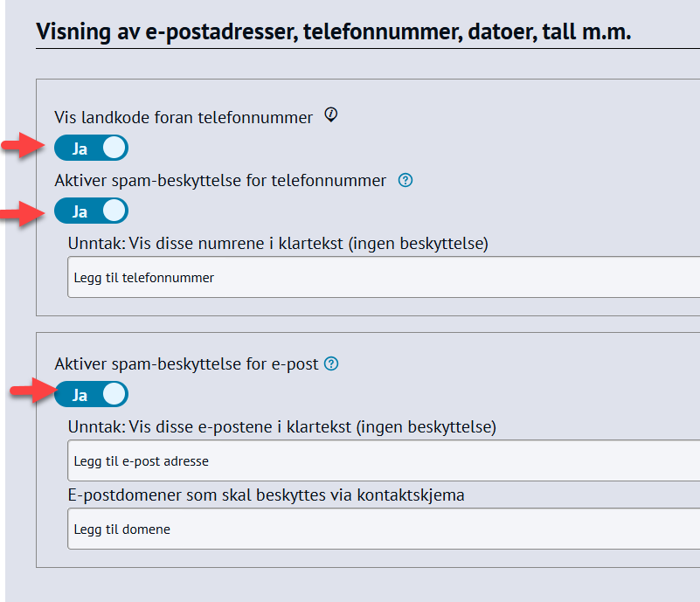700x602 pixels.
Task: Click the (ingen beskyttelse) text for telefonnummer
Action: point(418,244)
